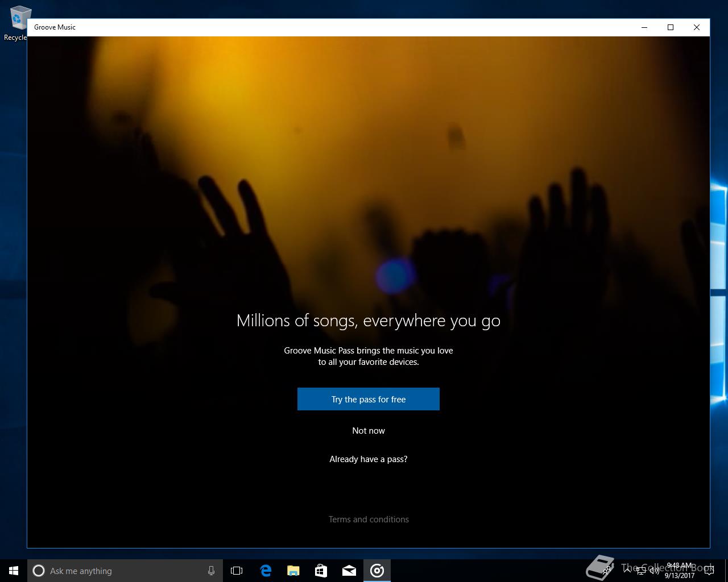Viewport: 728px width, 582px height.
Task: Select Groove Music taskbar icon
Action: coord(377,571)
